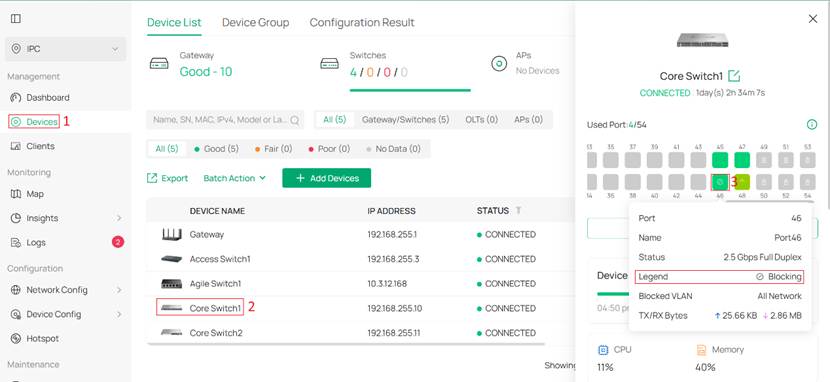Select the Agile Switch1 device row
The width and height of the screenshot is (830, 382).
[x=361, y=284]
